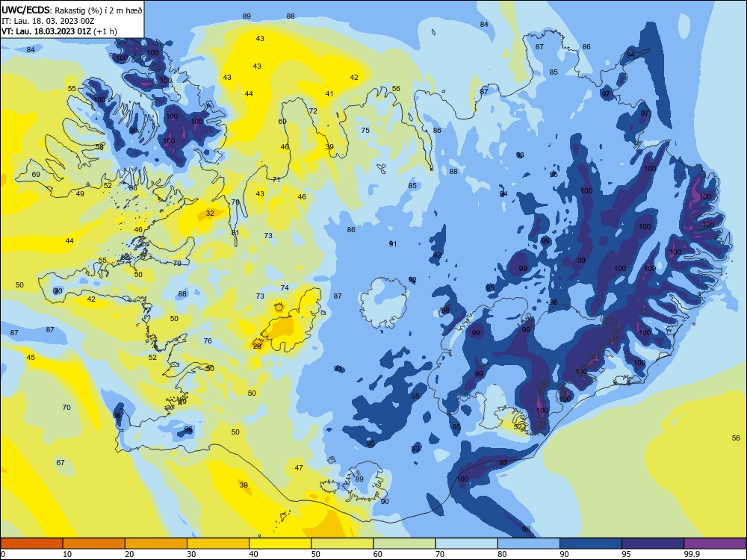Click the humidity value '74' on the map
This screenshot has width=747, height=560.
pos(285,287)
